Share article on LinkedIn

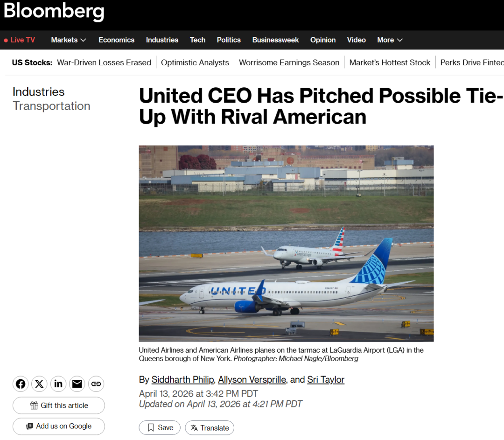[58, 384]
